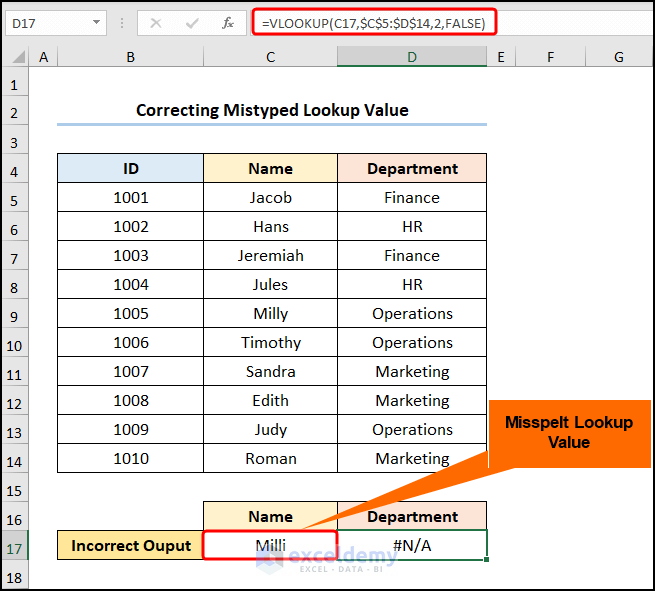Select cell containing 1007
Image resolution: width=655 pixels, height=591 pixels.
130,371
